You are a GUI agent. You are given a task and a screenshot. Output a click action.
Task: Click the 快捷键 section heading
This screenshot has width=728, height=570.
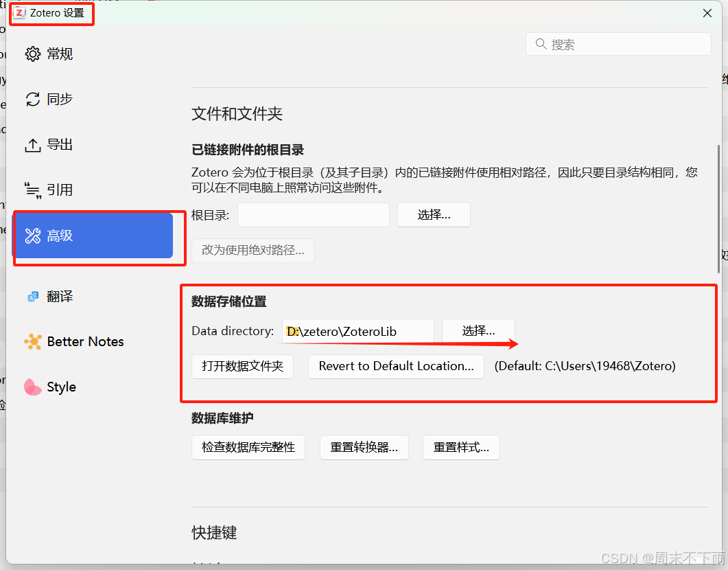(x=214, y=533)
